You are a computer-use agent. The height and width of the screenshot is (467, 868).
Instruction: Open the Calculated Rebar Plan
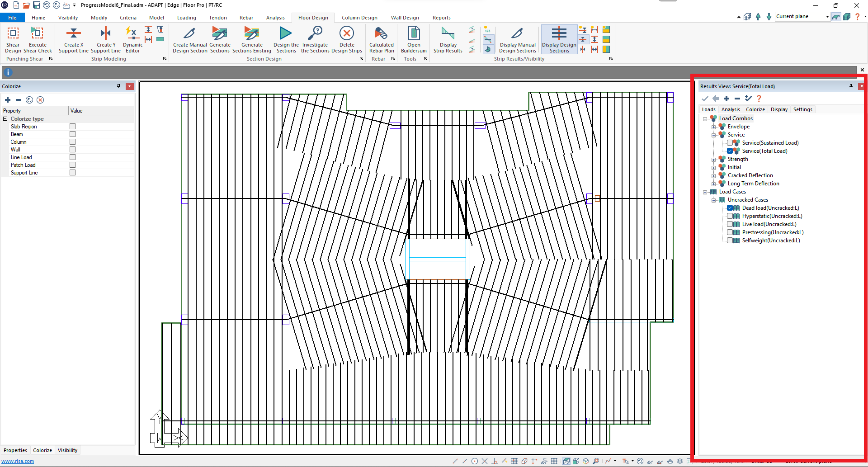point(381,34)
